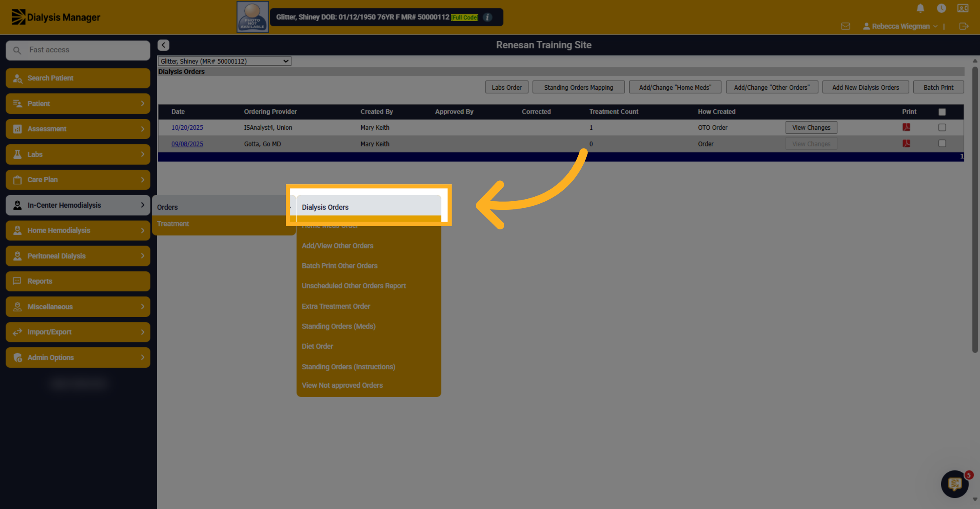Click the Admin Options shield icon
980x509 pixels.
(x=17, y=358)
